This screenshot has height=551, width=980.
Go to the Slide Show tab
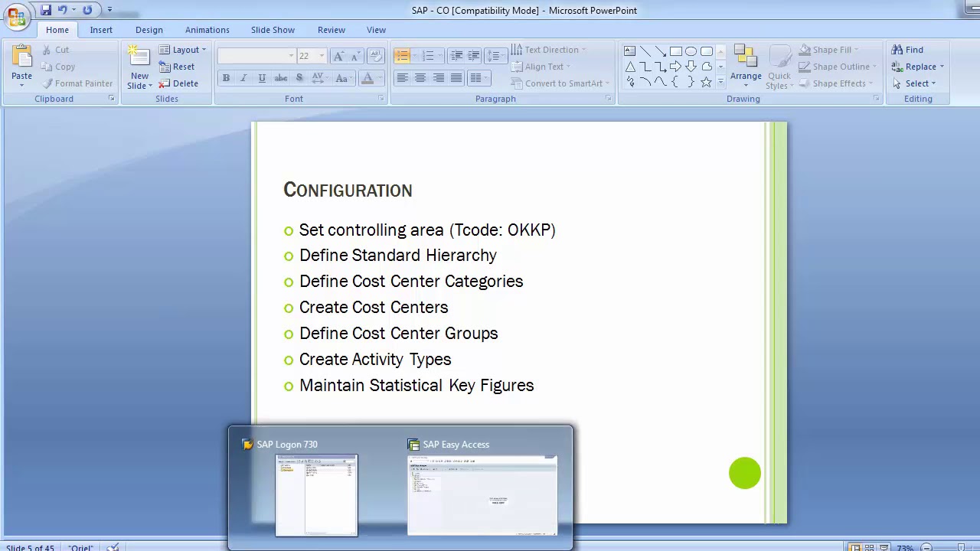[273, 30]
